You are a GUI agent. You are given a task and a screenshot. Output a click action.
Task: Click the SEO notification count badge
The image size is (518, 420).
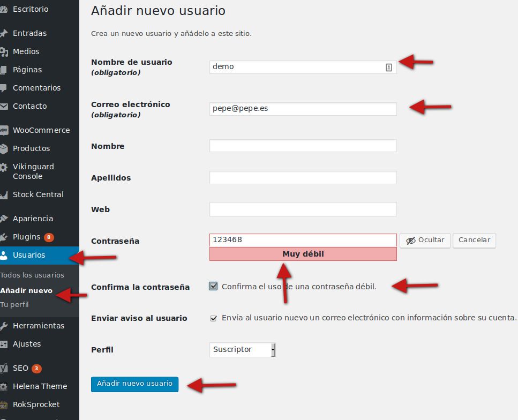[36, 369]
